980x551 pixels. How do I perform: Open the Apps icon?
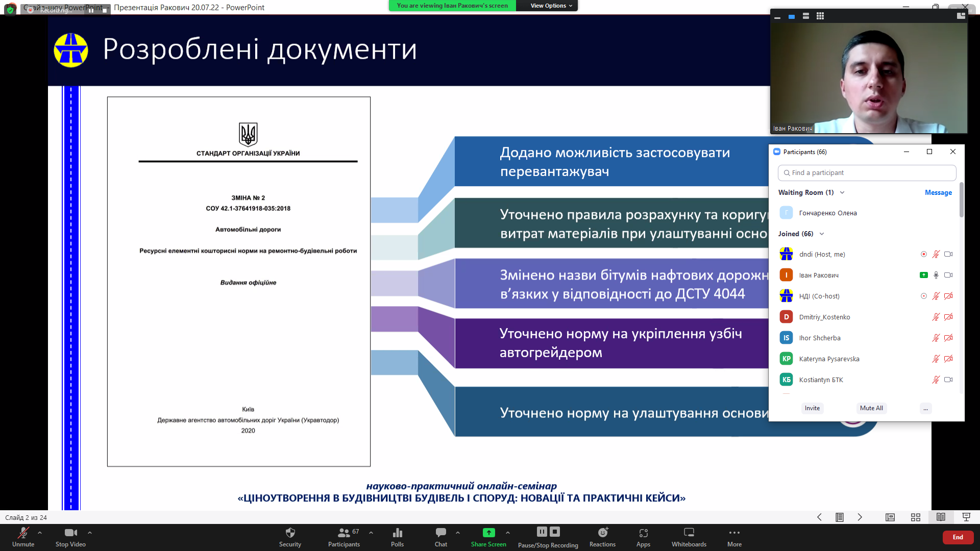pos(643,533)
